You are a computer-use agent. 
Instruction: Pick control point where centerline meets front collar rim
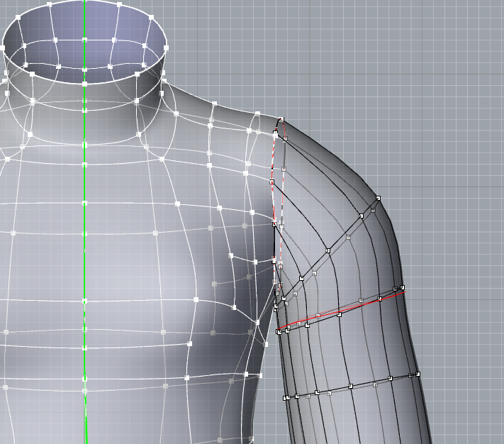84,84
